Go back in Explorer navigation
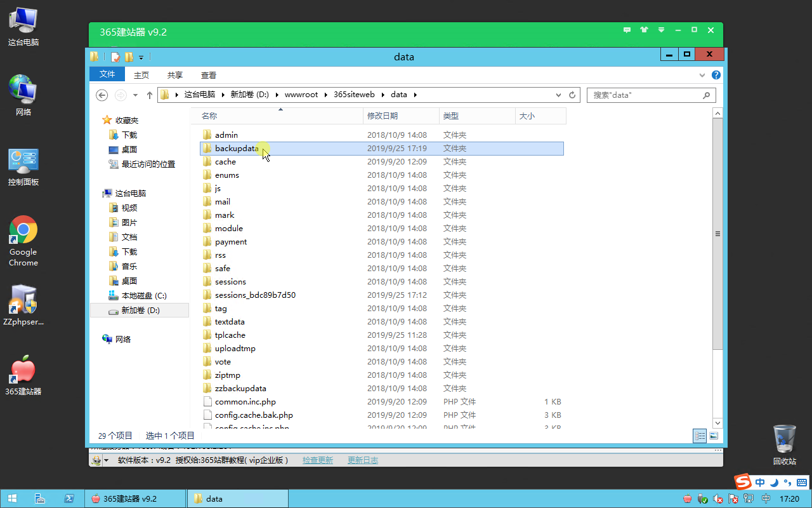Screen dimensions: 812x508 click(101, 95)
